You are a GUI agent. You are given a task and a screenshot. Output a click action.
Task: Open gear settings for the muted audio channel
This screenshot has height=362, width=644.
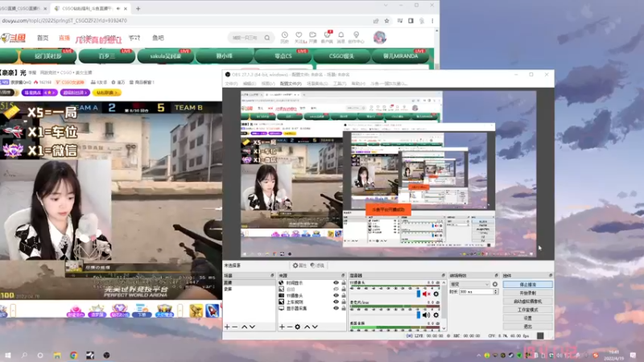(436, 294)
